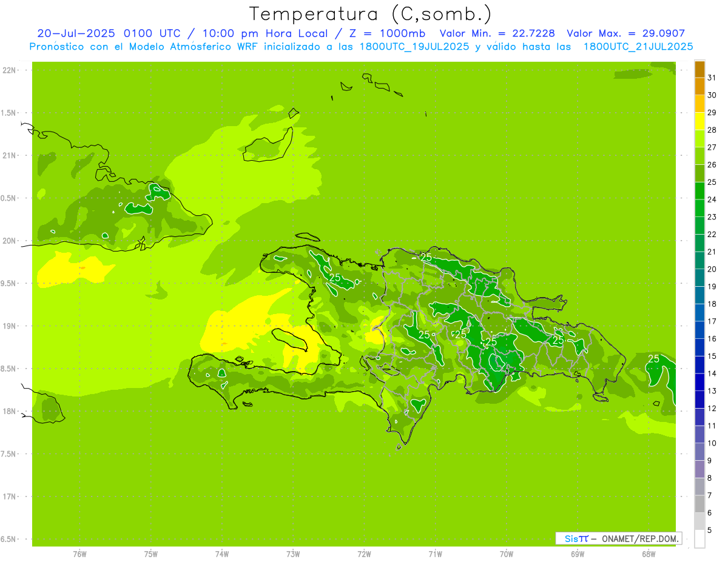Screen dimensions: 728x562
Task: Click colorbar tick label 20
Action: tap(712, 269)
